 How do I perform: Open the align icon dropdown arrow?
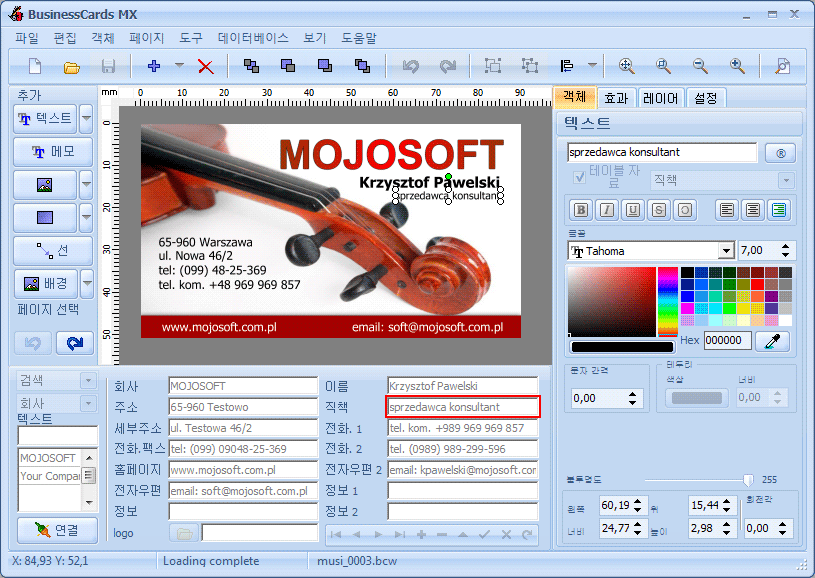coord(592,65)
